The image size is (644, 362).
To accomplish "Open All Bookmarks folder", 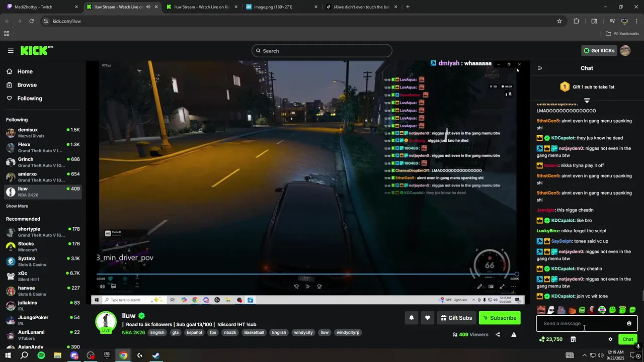I will pyautogui.click(x=622, y=34).
